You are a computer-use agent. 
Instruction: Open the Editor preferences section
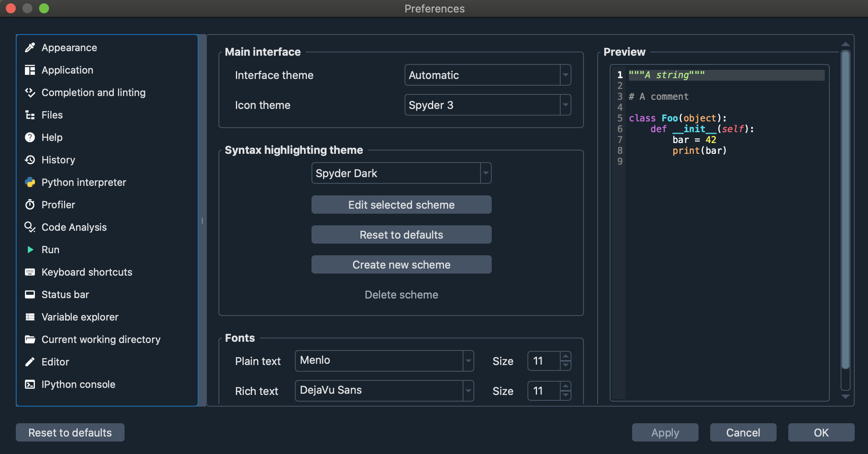pyautogui.click(x=55, y=362)
